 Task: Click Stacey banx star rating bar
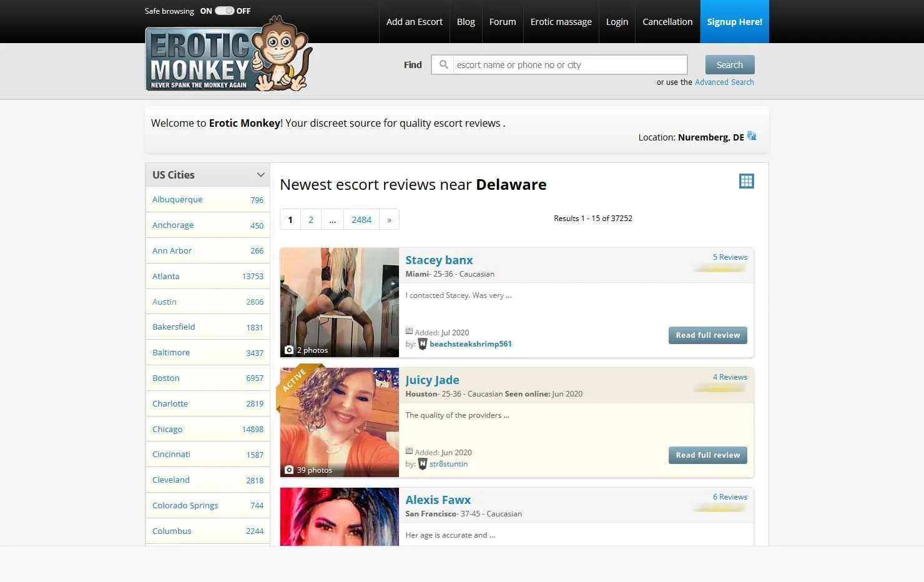[719, 269]
